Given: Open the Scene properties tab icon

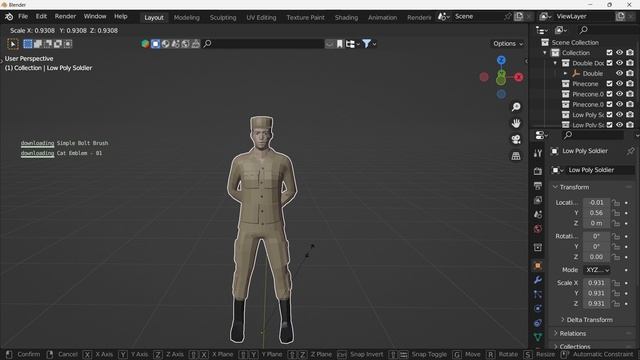Looking at the screenshot, I should click(x=538, y=214).
